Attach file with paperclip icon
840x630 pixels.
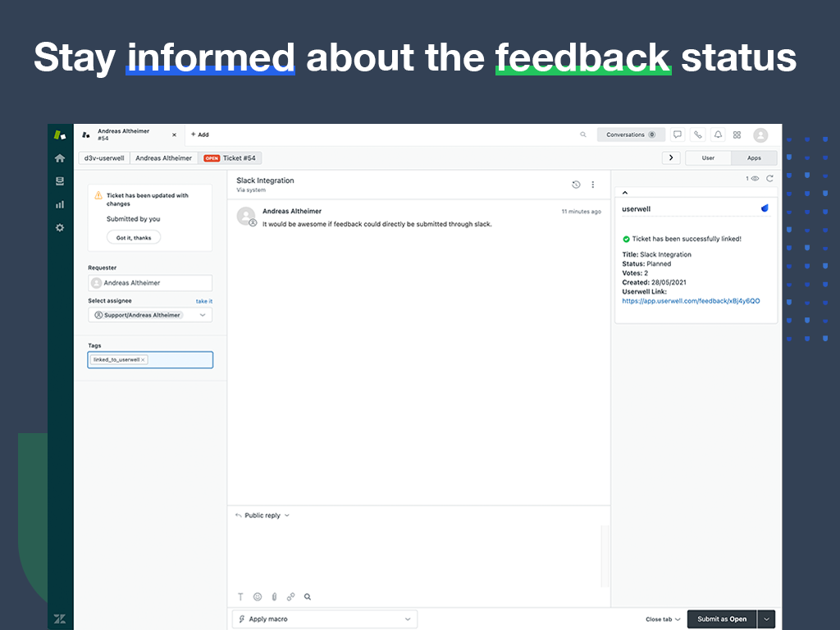[x=274, y=597]
